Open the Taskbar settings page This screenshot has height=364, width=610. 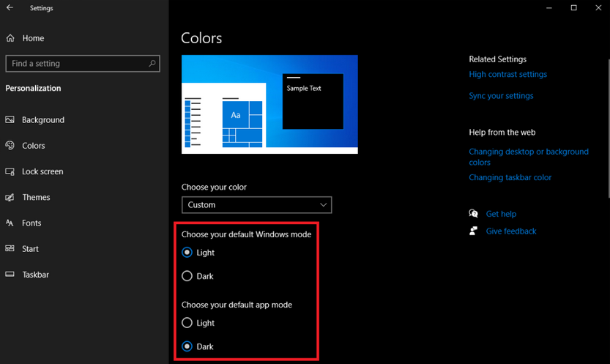point(35,275)
